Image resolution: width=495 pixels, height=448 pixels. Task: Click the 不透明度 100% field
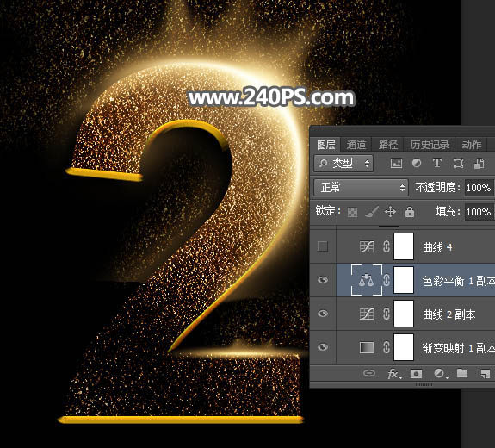pyautogui.click(x=480, y=188)
